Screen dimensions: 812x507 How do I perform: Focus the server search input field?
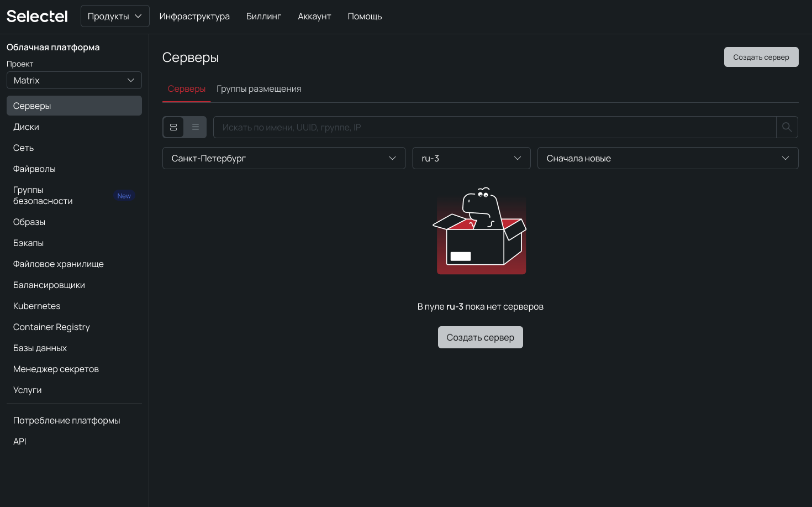494,127
